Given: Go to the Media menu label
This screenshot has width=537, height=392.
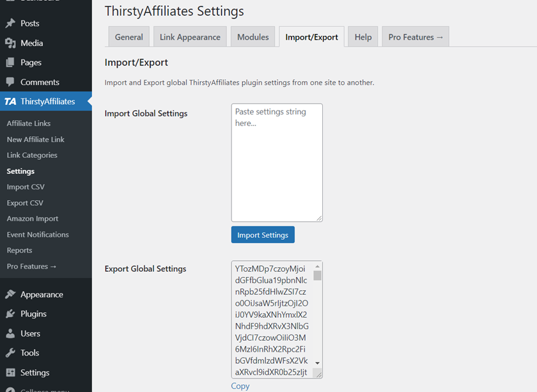Looking at the screenshot, I should (x=32, y=43).
